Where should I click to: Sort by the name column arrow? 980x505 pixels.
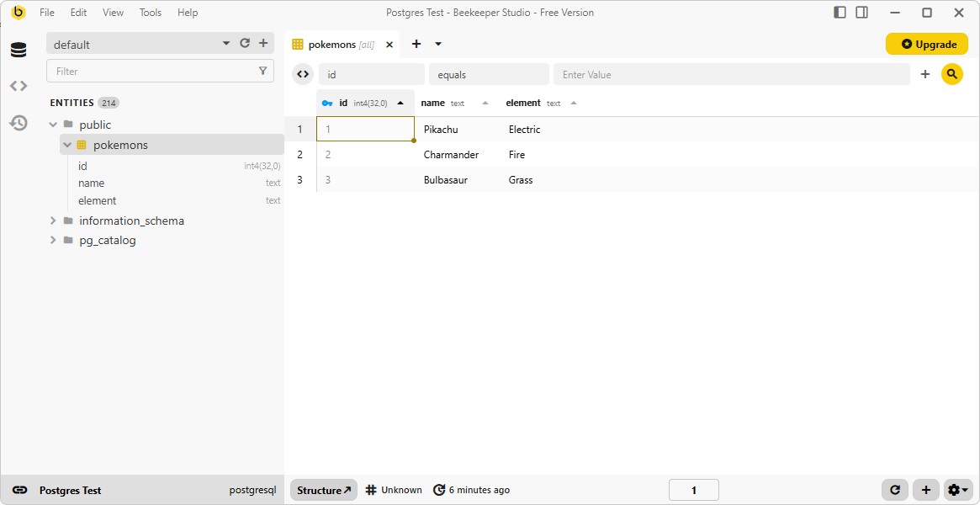point(485,104)
